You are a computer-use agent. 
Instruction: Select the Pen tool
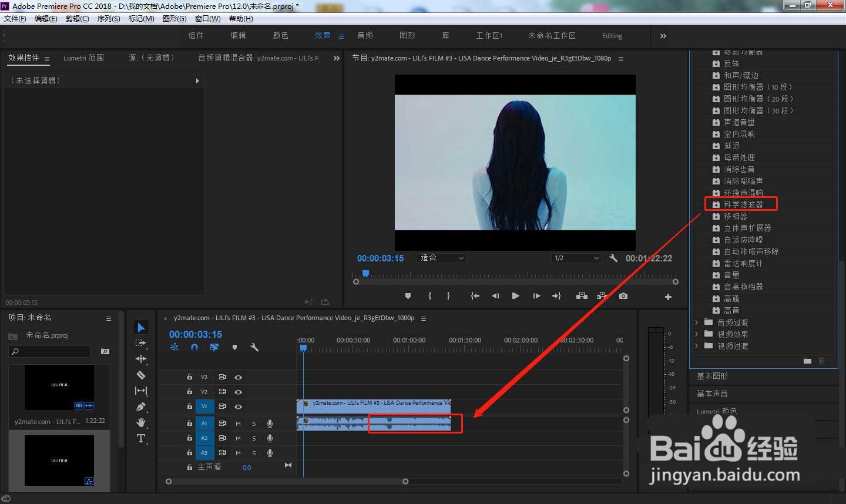pyautogui.click(x=141, y=406)
